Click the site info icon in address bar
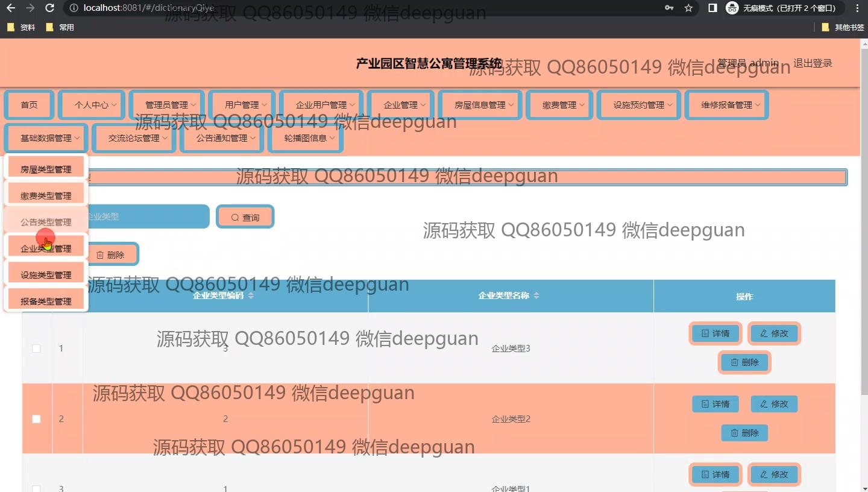 (x=74, y=8)
